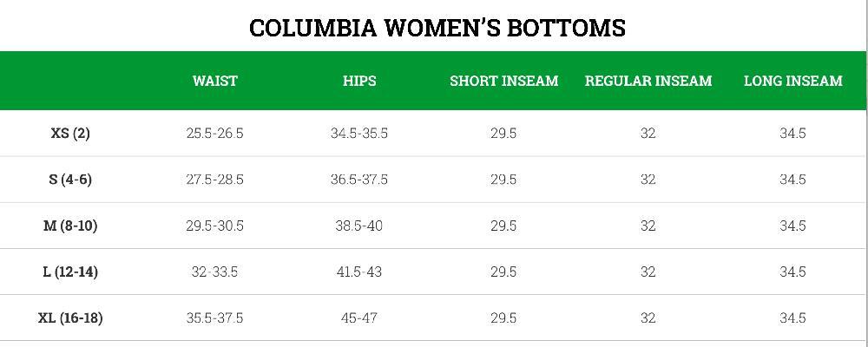Select the short inseam value for XS
The height and width of the screenshot is (347, 868).
[x=503, y=134]
